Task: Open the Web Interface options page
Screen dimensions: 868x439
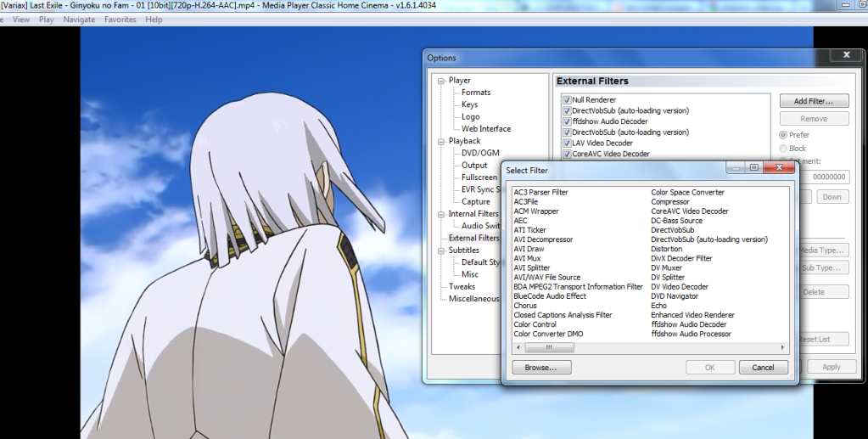Action: [485, 129]
